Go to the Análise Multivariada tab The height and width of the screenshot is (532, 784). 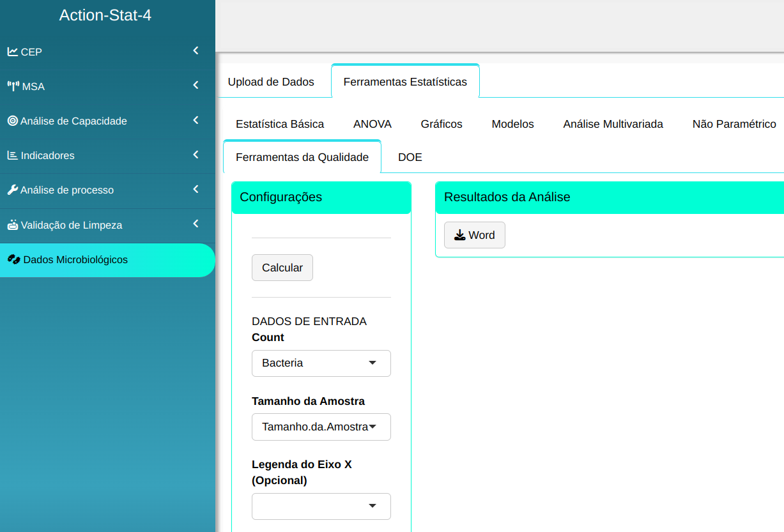tap(613, 124)
